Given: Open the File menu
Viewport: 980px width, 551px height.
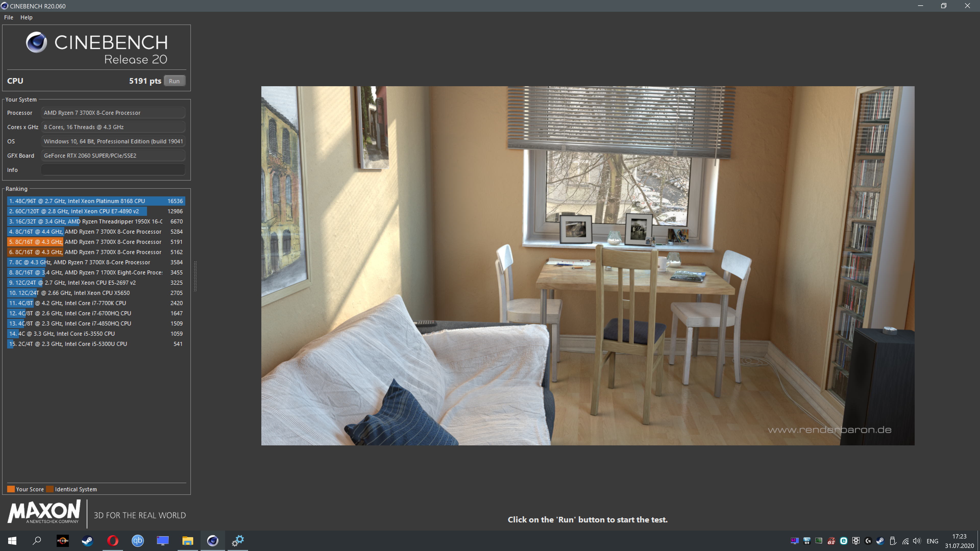Looking at the screenshot, I should [8, 18].
